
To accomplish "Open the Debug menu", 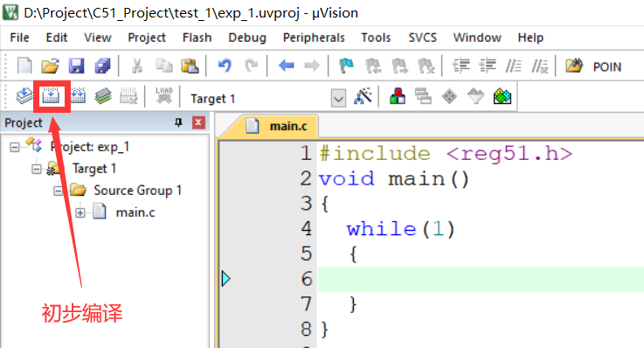I will pyautogui.click(x=247, y=38).
